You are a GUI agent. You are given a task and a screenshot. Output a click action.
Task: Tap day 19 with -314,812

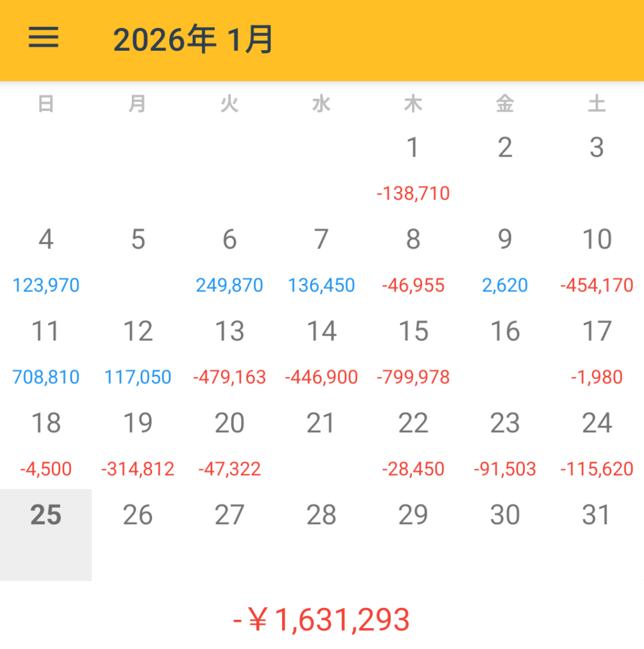pos(138,444)
